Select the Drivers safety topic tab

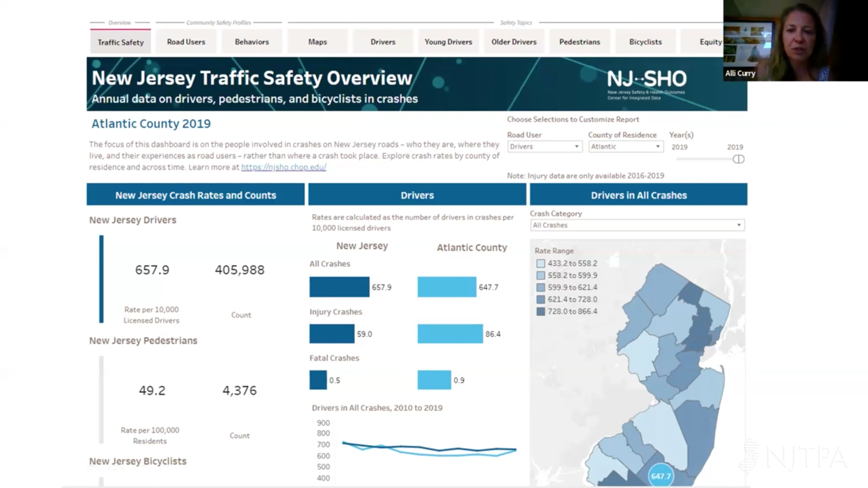click(382, 41)
